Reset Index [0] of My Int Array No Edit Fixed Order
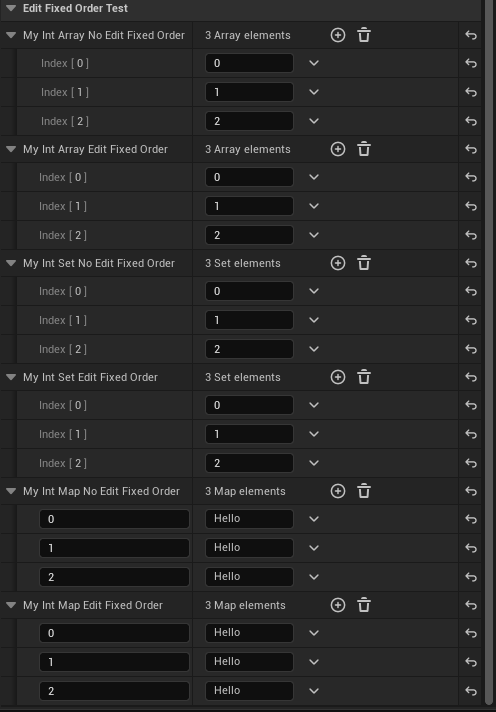Screen dimensions: 496x712 click(471, 63)
